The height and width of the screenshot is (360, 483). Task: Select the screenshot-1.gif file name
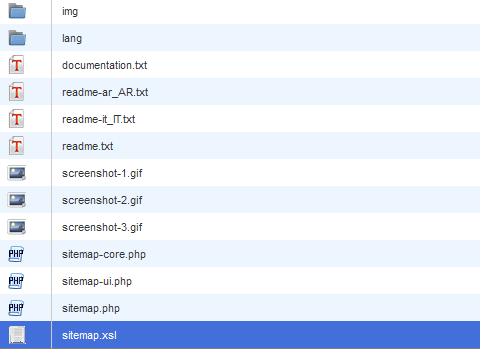click(102, 173)
